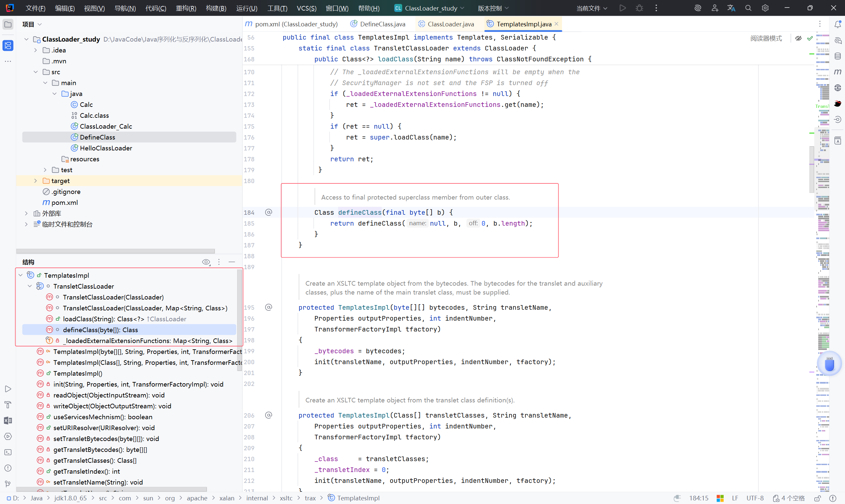The height and width of the screenshot is (504, 845).
Task: Click the Debug bug icon
Action: 639,8
